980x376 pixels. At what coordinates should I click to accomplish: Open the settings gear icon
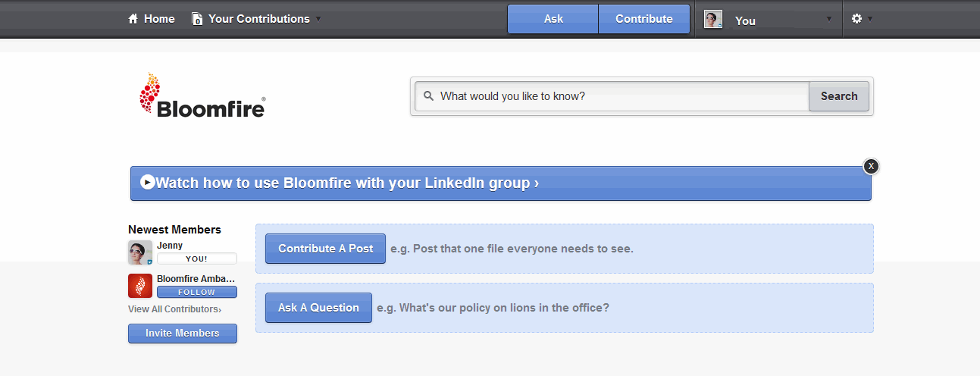(856, 19)
